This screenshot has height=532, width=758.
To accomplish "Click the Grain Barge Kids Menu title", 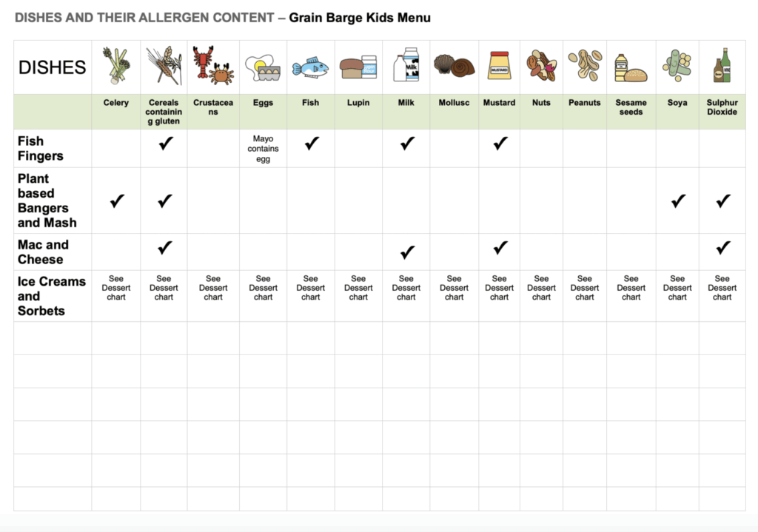I will [x=360, y=18].
